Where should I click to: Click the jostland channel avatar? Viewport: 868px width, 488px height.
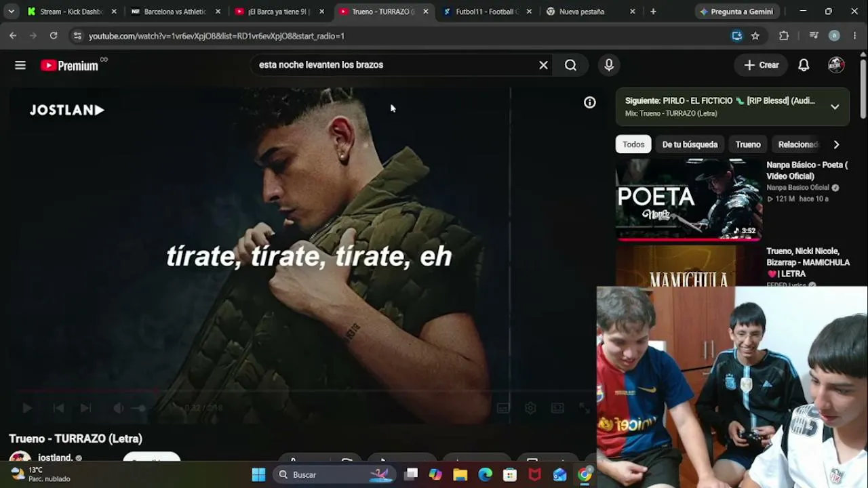[x=20, y=457]
